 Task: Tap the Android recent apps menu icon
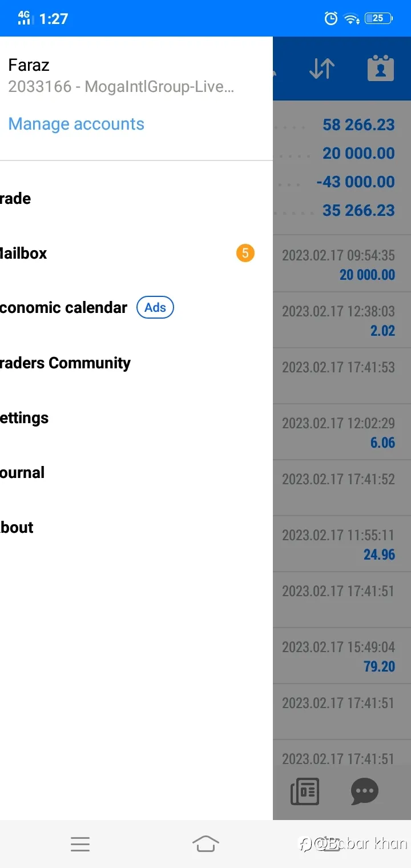tap(80, 844)
